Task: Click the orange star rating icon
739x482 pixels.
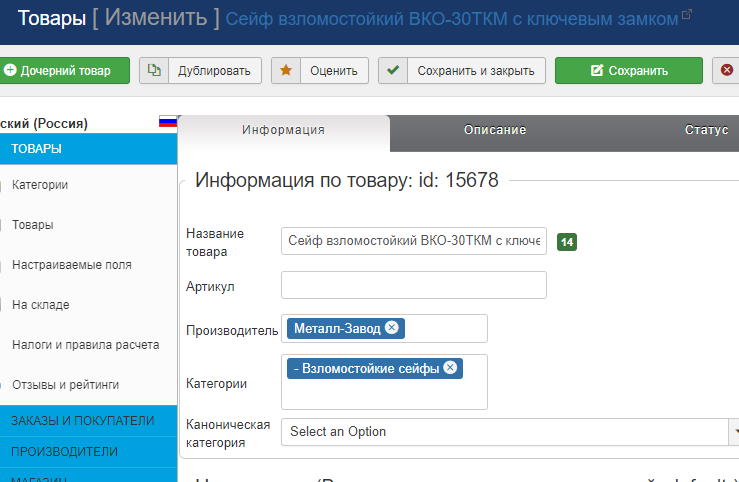Action: tap(286, 70)
